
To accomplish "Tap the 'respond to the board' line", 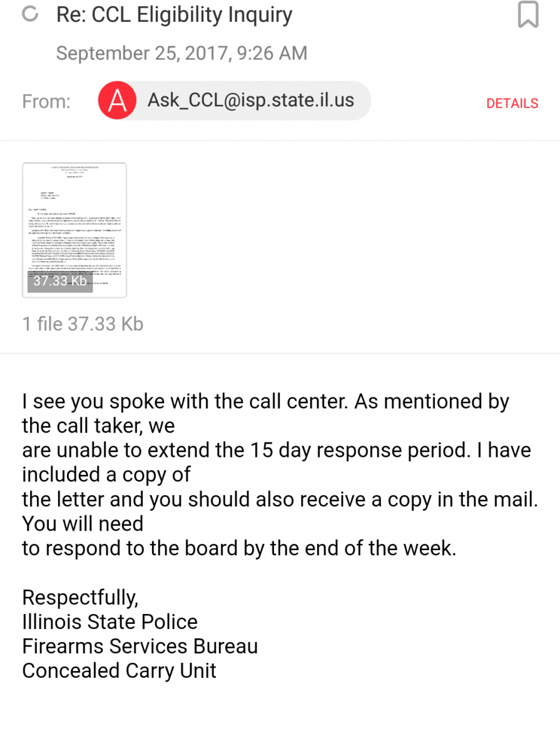I will click(x=239, y=548).
